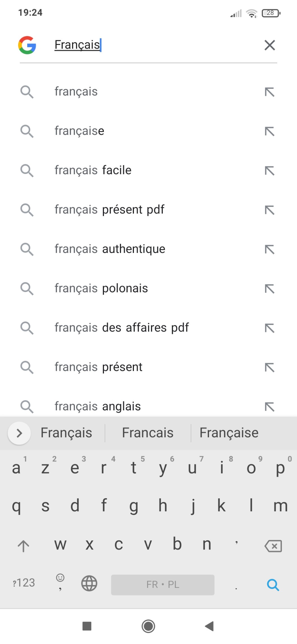Tap the fill-in arrow beside 'français polonais'
The height and width of the screenshot is (644, 297).
(270, 289)
